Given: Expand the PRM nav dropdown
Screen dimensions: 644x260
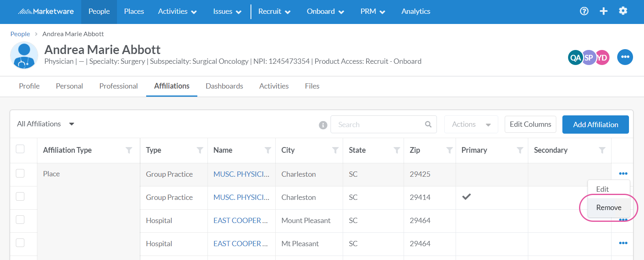Looking at the screenshot, I should (373, 11).
